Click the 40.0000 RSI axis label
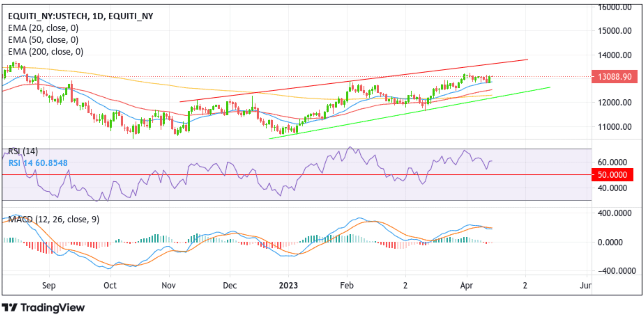The height and width of the screenshot is (323, 644). [x=612, y=188]
